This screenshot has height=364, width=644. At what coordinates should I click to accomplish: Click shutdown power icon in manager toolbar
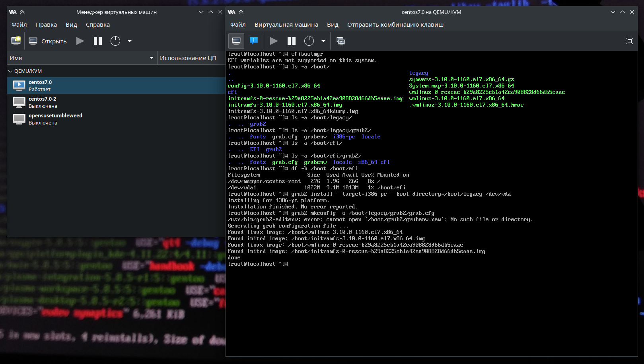click(x=115, y=41)
